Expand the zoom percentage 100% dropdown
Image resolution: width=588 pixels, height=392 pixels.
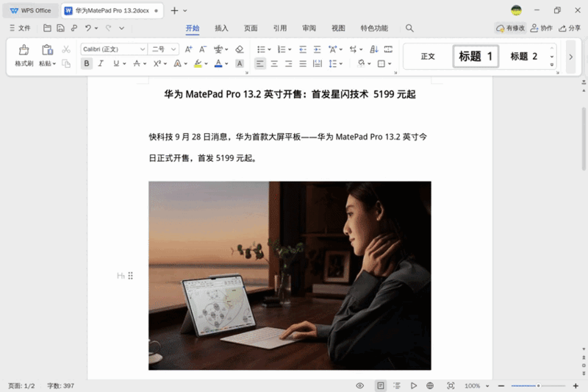[x=485, y=385]
